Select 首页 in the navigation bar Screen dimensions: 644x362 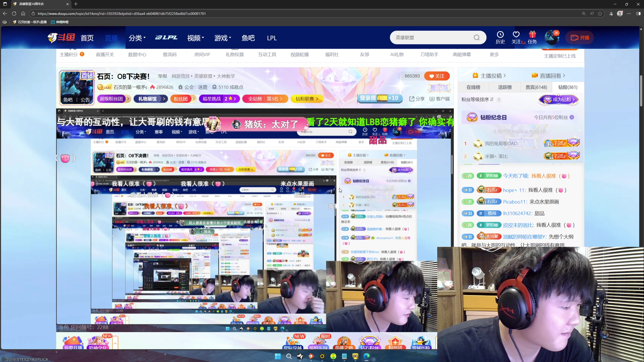[x=87, y=38]
